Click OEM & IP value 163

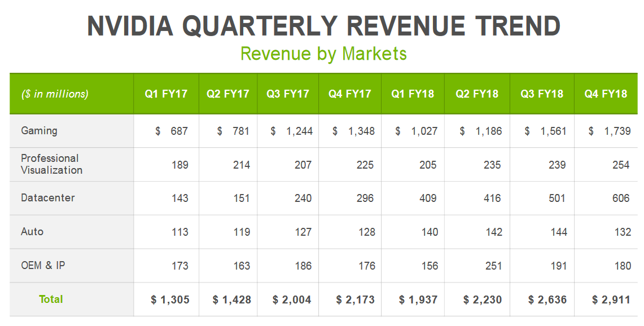pyautogui.click(x=242, y=266)
